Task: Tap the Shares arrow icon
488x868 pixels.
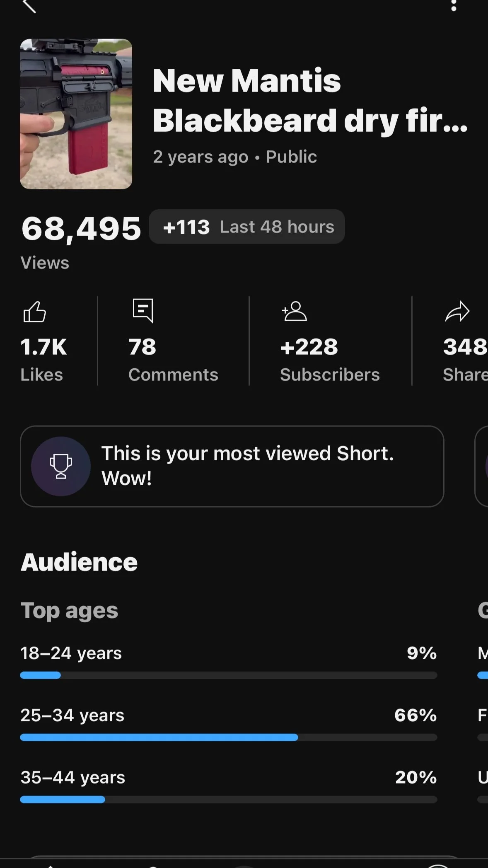Action: [x=457, y=311]
